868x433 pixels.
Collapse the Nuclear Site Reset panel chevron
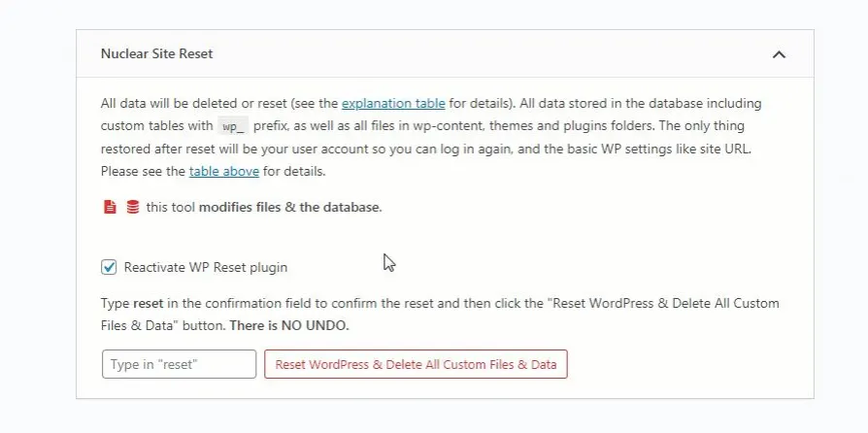779,54
